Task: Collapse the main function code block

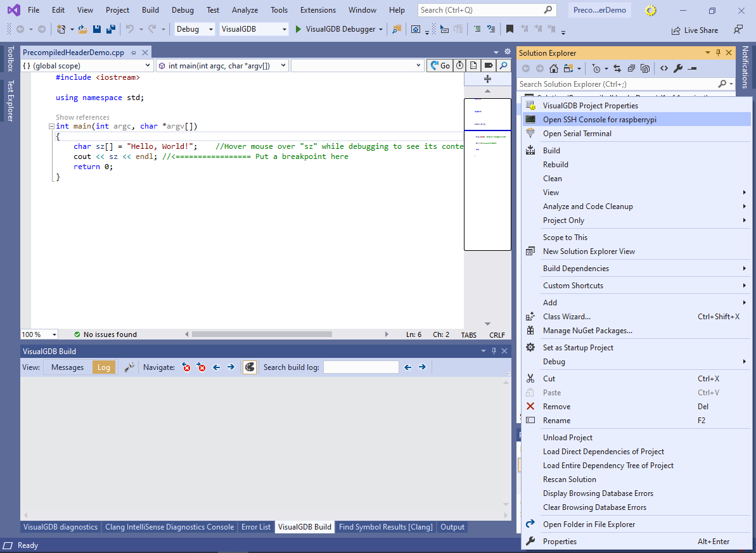Action: tap(51, 126)
